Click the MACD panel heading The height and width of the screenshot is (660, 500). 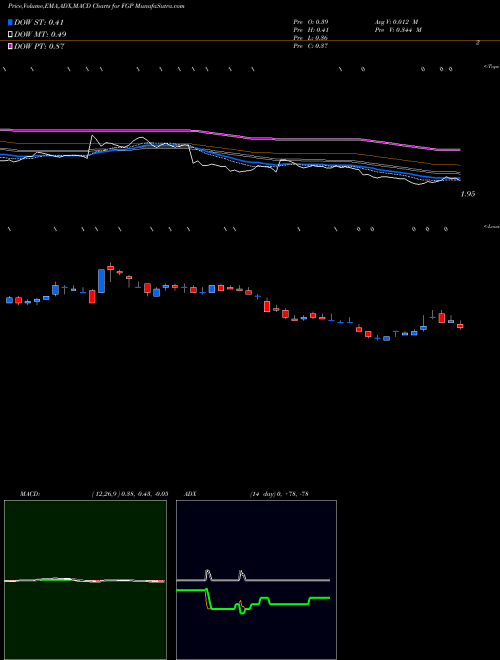(30, 494)
